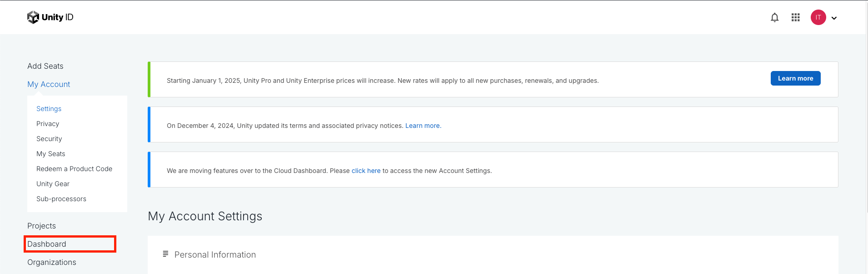Click the blue Learn more button
The width and height of the screenshot is (868, 274).
pyautogui.click(x=795, y=78)
